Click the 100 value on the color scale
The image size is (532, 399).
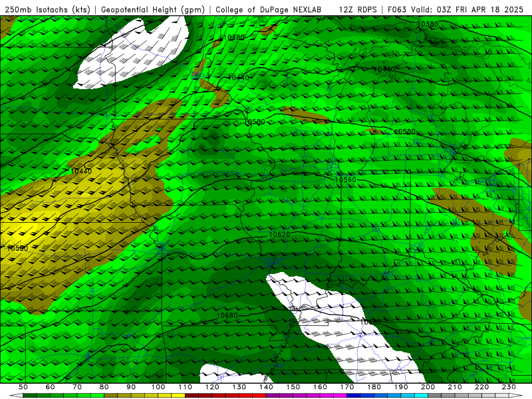point(158,387)
